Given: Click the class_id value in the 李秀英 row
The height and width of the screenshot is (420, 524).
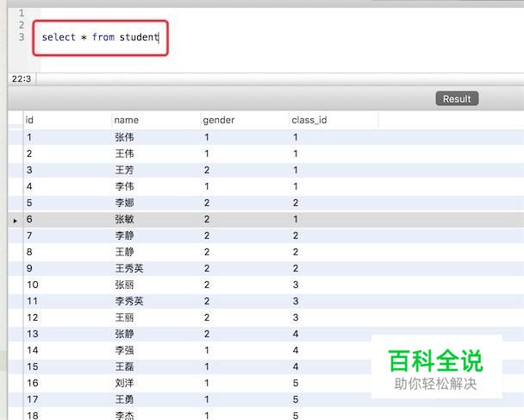Looking at the screenshot, I should coord(296,301).
